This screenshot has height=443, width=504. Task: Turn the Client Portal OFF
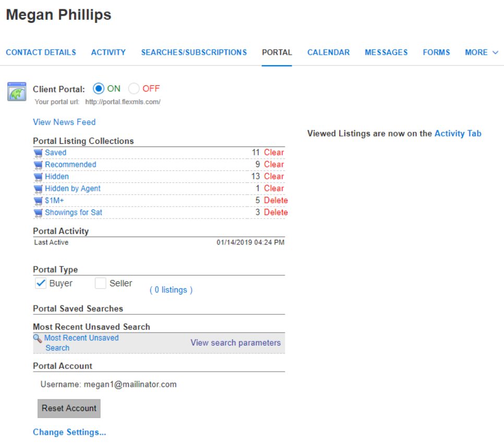[x=134, y=89]
